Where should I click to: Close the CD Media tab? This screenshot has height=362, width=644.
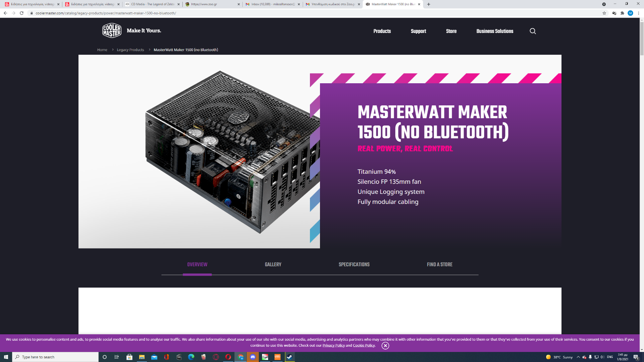178,4
